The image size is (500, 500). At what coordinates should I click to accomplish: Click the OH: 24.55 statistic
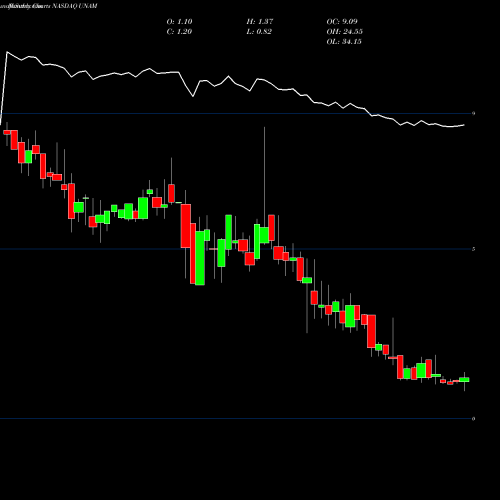pos(345,31)
